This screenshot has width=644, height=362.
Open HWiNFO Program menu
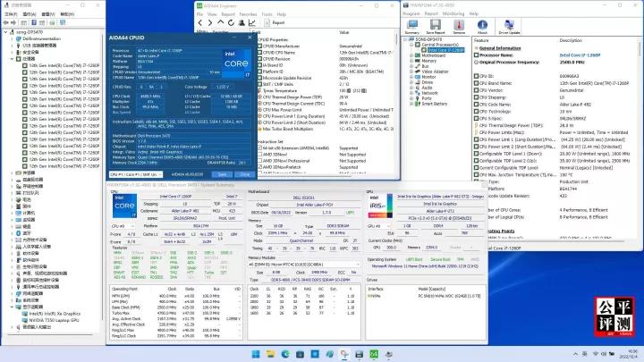[411, 14]
